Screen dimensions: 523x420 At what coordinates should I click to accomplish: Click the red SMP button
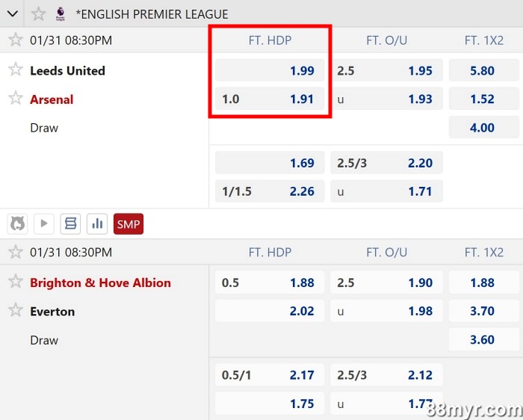tap(128, 223)
